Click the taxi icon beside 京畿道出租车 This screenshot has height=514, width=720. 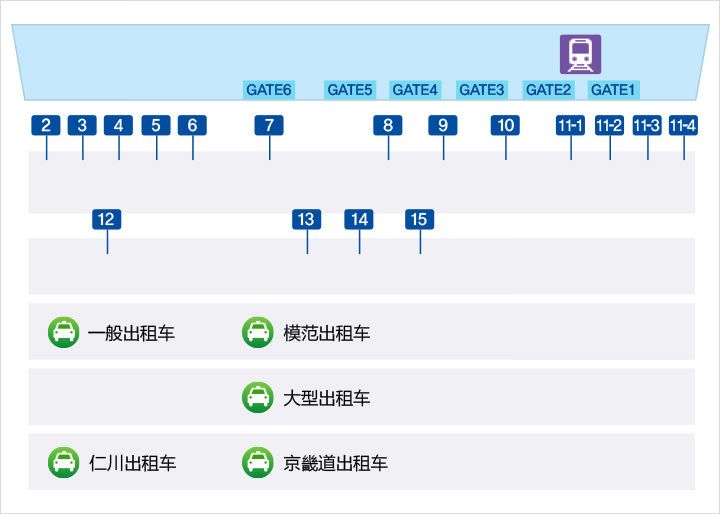[x=258, y=462]
